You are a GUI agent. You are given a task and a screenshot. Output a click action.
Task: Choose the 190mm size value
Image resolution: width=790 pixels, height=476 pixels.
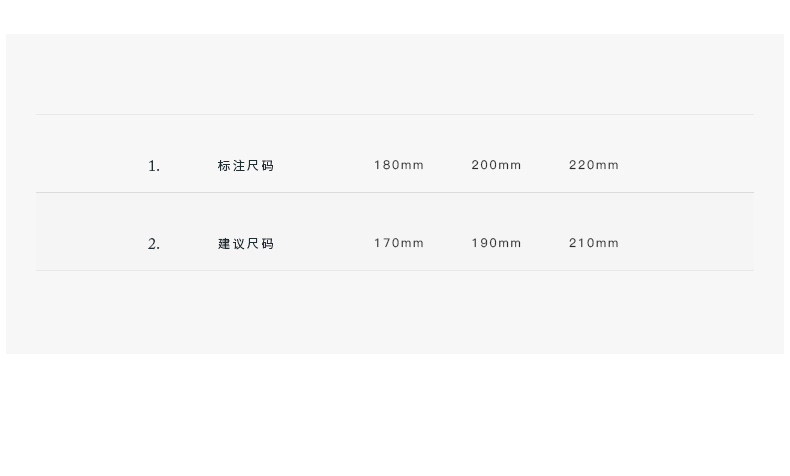point(496,243)
